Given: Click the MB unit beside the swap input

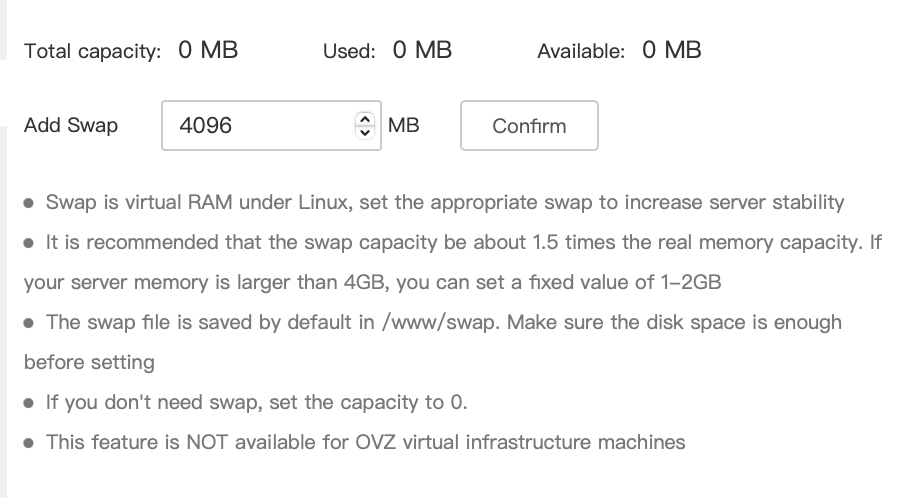Looking at the screenshot, I should [x=403, y=126].
